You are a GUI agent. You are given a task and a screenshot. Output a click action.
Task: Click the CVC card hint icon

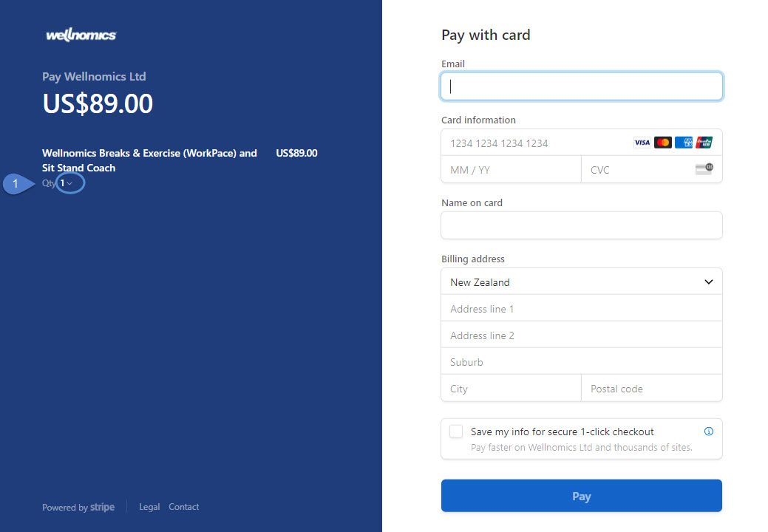[x=704, y=169]
